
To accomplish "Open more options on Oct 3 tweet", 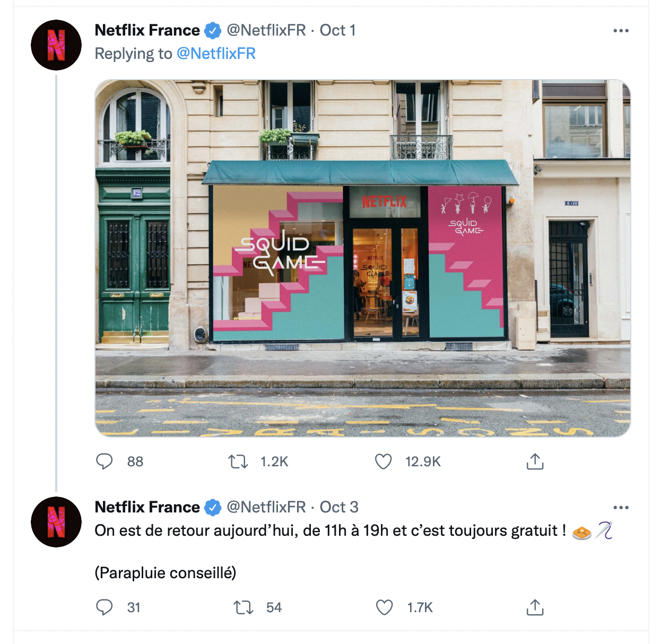I will [x=621, y=508].
